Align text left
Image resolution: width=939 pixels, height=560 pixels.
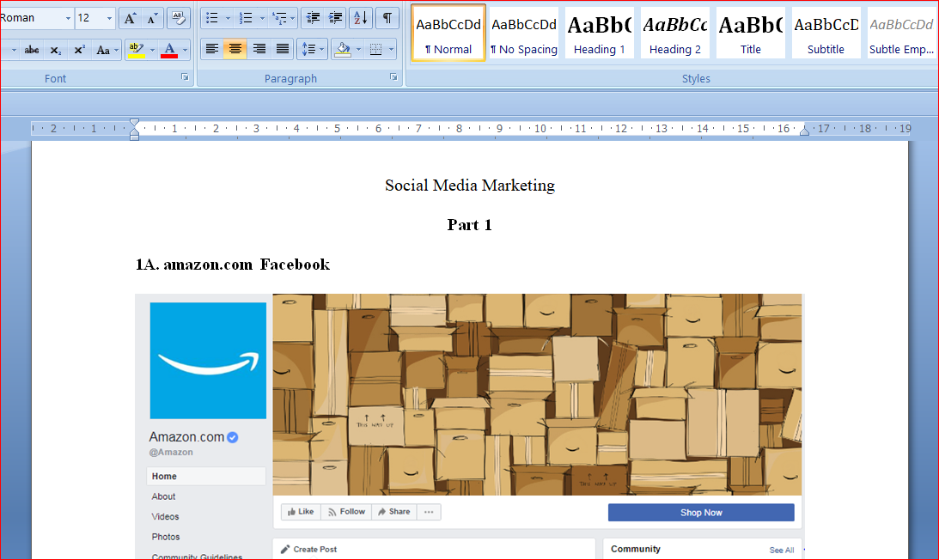click(x=212, y=49)
